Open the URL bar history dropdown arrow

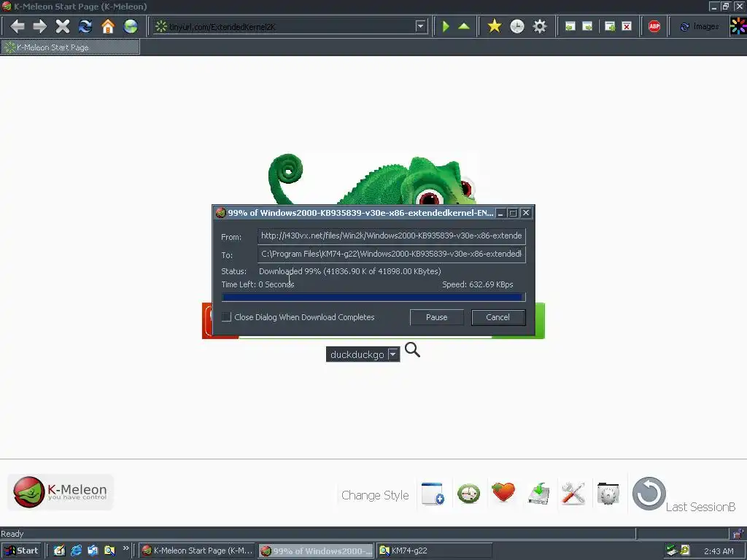pyautogui.click(x=420, y=26)
